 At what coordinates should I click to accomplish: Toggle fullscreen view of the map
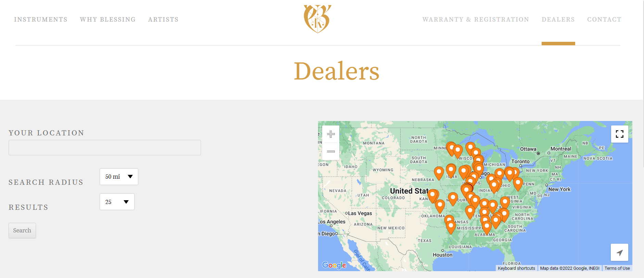pyautogui.click(x=620, y=134)
